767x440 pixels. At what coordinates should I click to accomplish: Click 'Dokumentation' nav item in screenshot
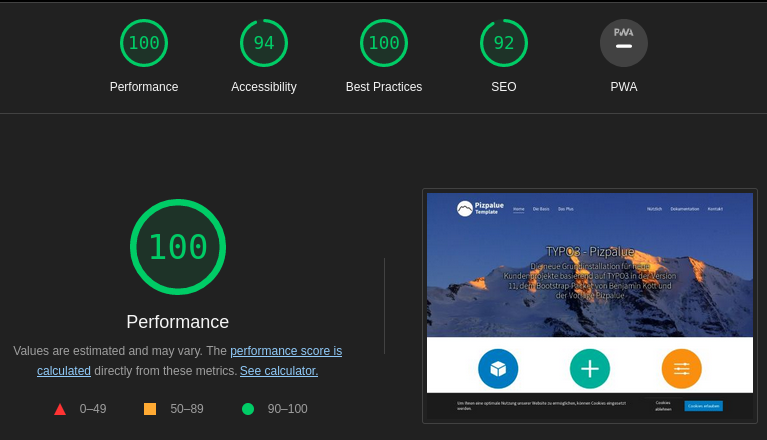pyautogui.click(x=685, y=209)
